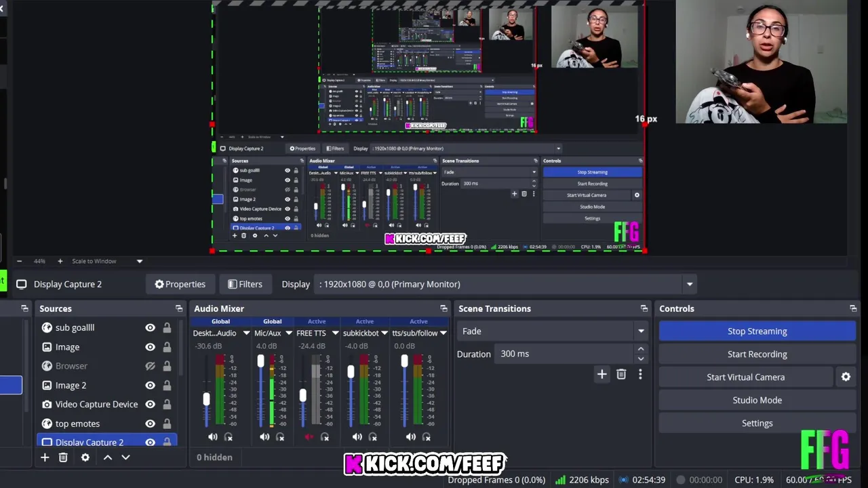Open Filters for Display Capture 2
The width and height of the screenshot is (868, 488).
click(245, 284)
